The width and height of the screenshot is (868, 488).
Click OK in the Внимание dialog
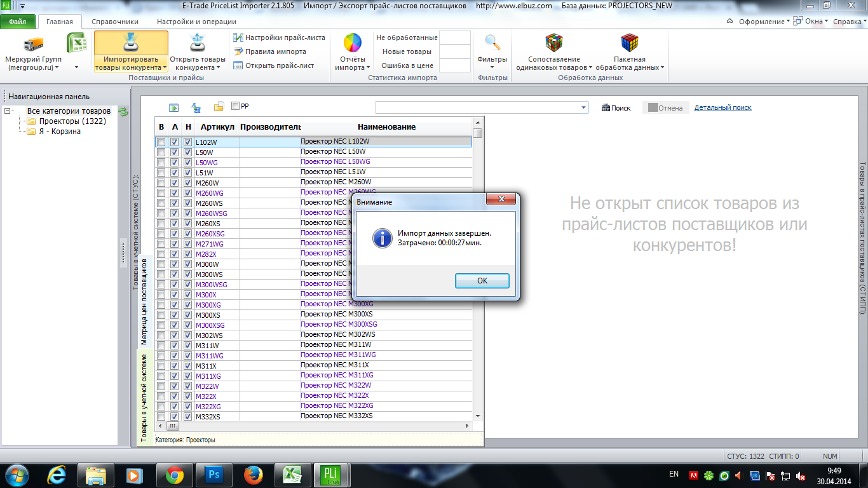[x=482, y=281]
